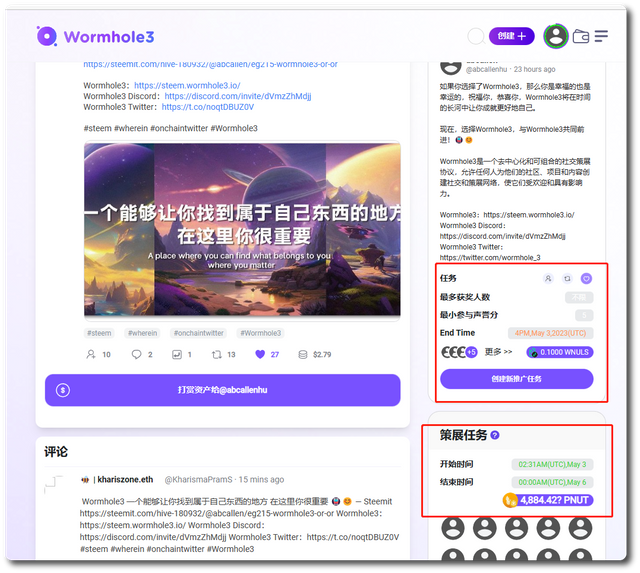The height and width of the screenshot is (573, 640).
Task: Toggle the purple heart like showing 27
Action: pos(260,354)
